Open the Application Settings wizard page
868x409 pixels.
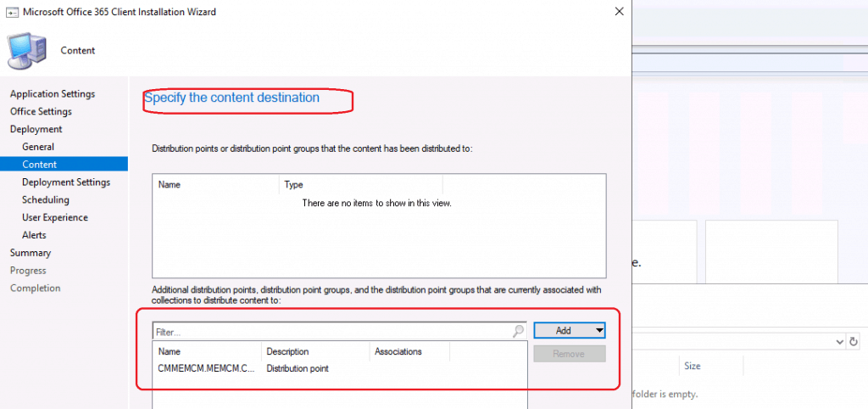coord(53,93)
